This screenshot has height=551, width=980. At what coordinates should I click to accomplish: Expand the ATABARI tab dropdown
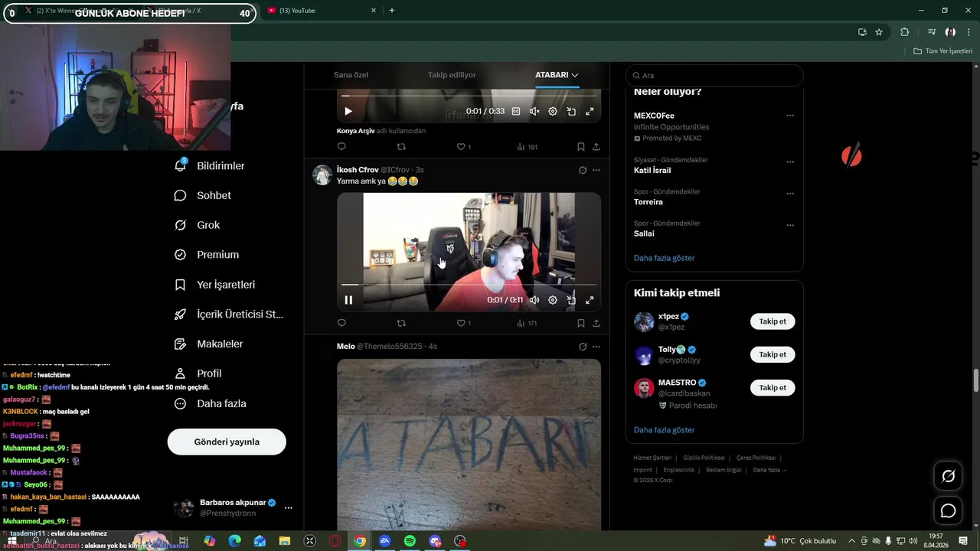coord(575,75)
